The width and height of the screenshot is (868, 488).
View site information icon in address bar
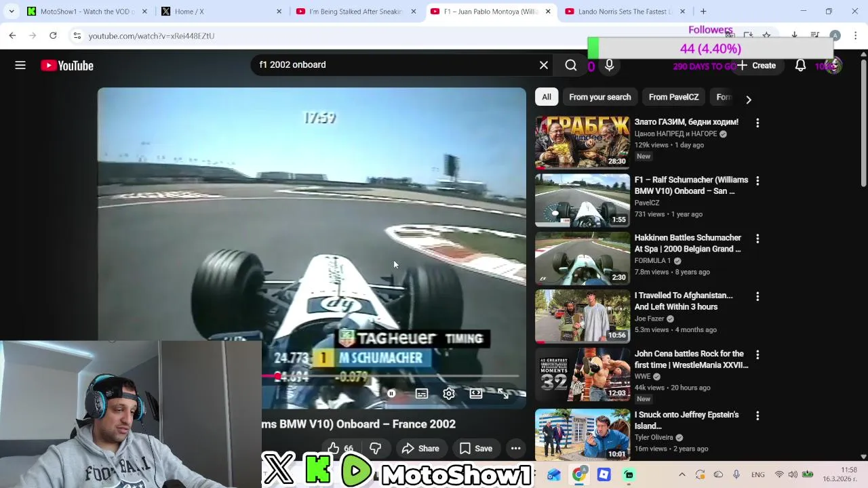[77, 36]
